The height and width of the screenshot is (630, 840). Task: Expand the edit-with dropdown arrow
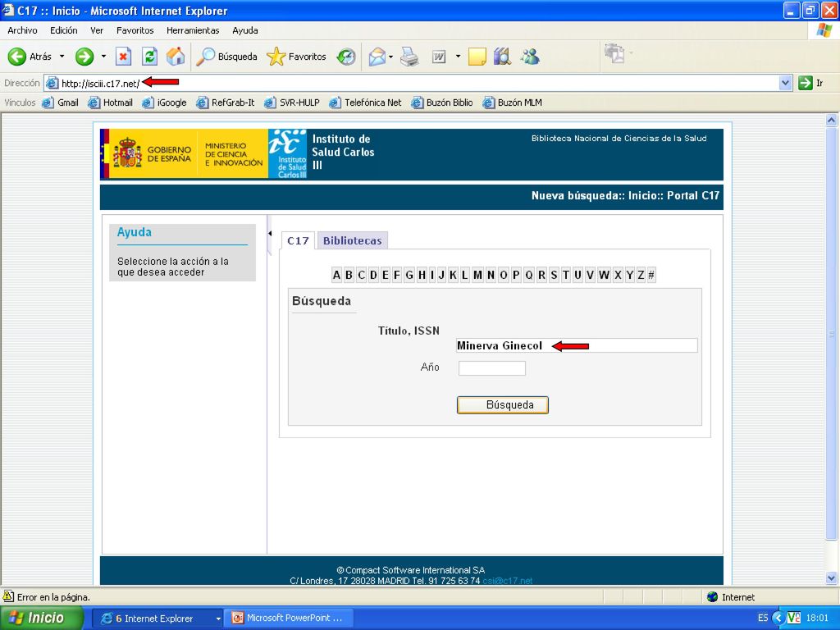(458, 57)
